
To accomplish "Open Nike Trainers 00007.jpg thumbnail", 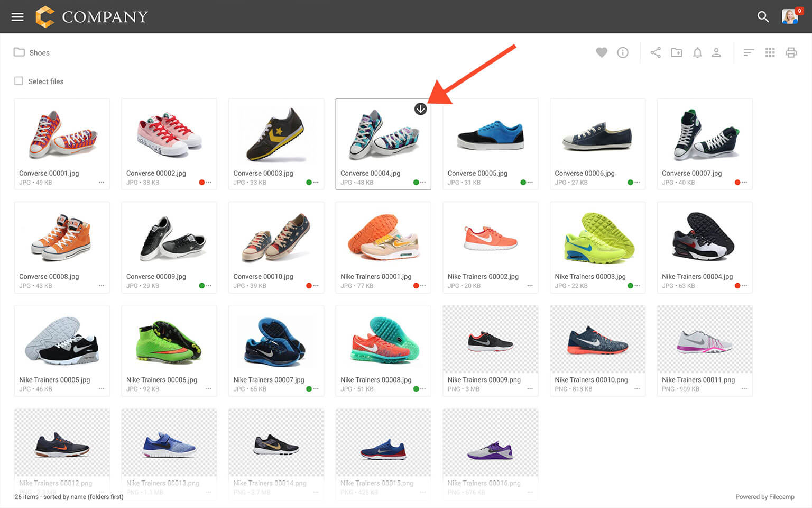I will 276,340.
